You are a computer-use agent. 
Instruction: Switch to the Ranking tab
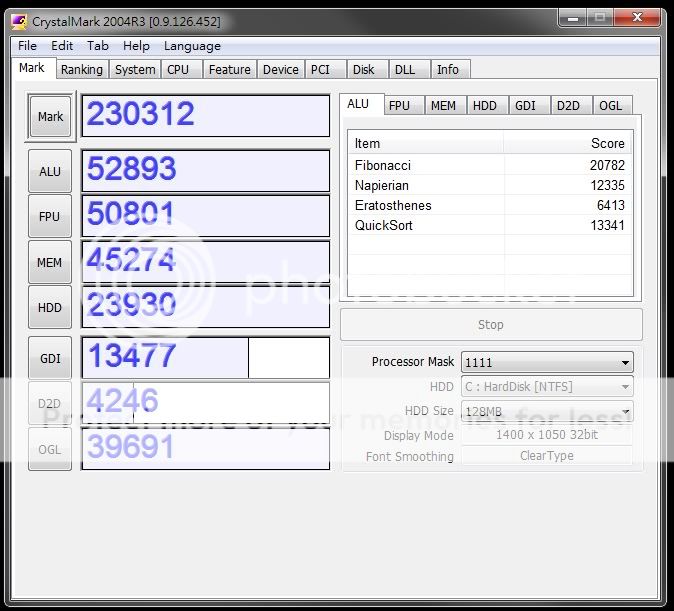pyautogui.click(x=82, y=70)
